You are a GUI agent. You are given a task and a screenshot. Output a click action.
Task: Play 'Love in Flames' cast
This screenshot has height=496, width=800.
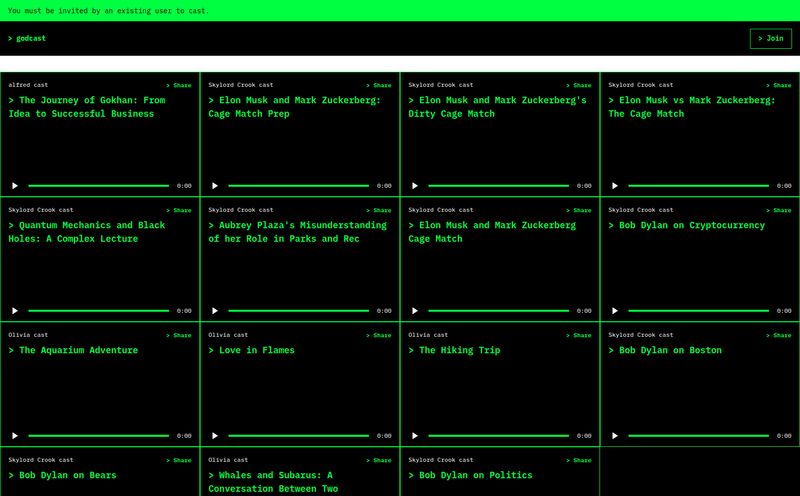point(215,436)
